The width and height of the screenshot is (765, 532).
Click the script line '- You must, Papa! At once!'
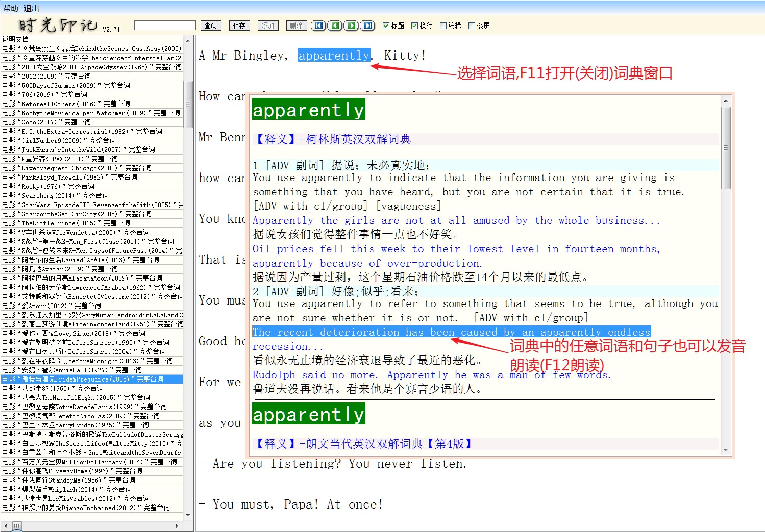[291, 504]
